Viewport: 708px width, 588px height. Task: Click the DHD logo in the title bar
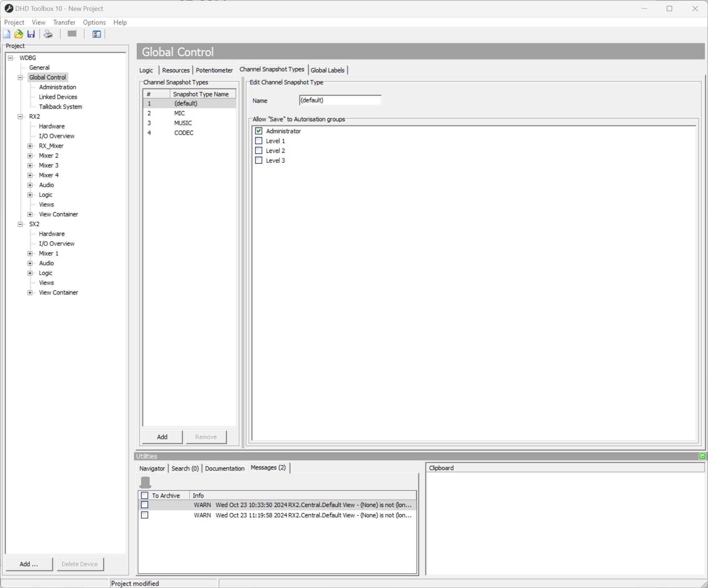9,8
